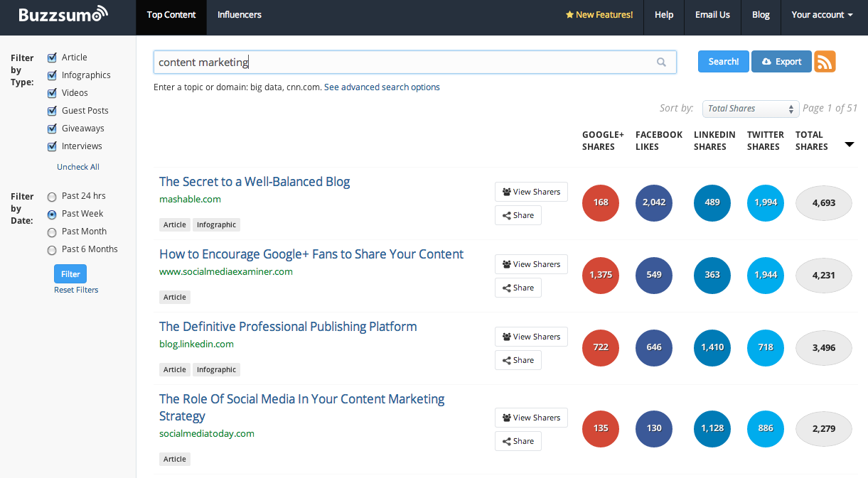Click the blue Search! button

(724, 62)
